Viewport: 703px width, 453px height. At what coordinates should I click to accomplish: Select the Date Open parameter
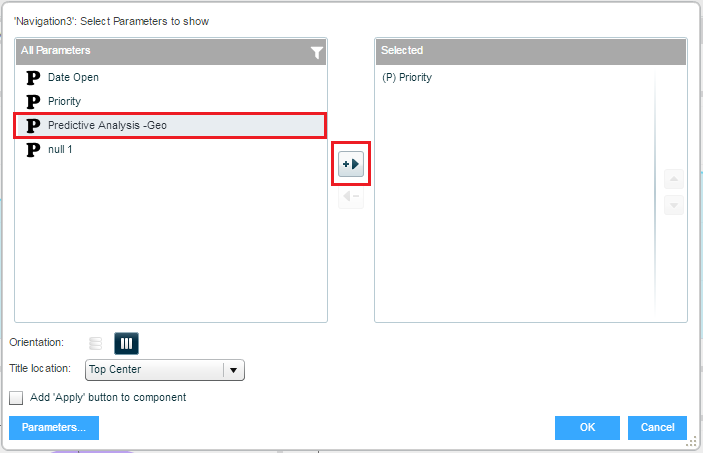pyautogui.click(x=73, y=77)
